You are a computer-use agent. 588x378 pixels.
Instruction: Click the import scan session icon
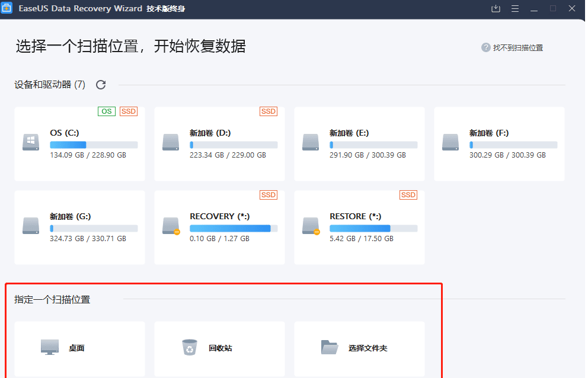[496, 8]
